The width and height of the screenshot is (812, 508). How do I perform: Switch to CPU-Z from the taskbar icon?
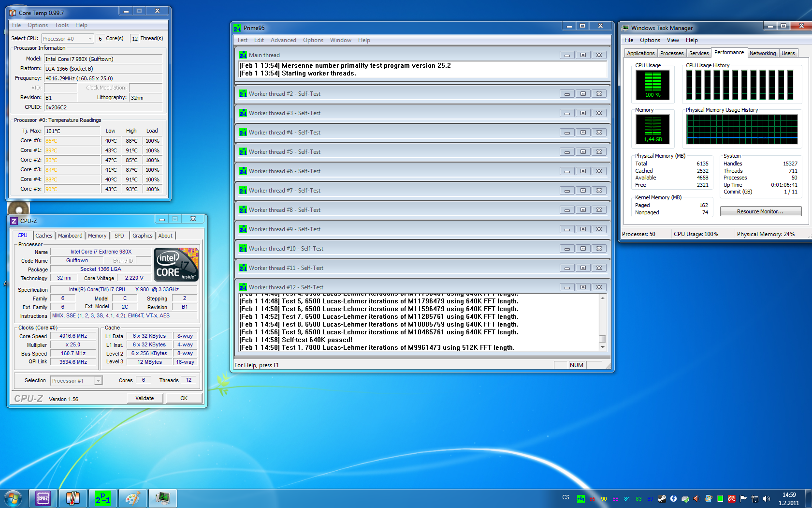click(x=43, y=498)
